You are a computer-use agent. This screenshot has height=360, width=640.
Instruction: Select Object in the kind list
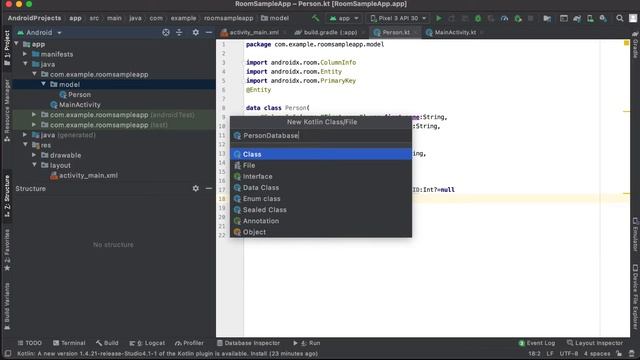[x=321, y=232]
